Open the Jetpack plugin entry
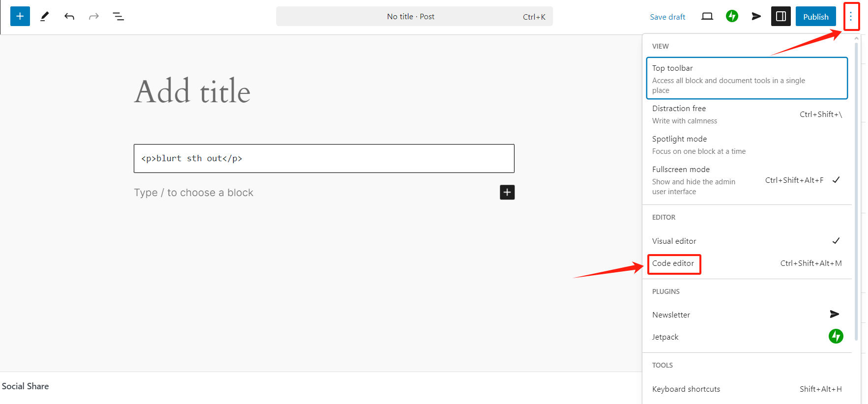Image resolution: width=868 pixels, height=404 pixels. point(747,337)
